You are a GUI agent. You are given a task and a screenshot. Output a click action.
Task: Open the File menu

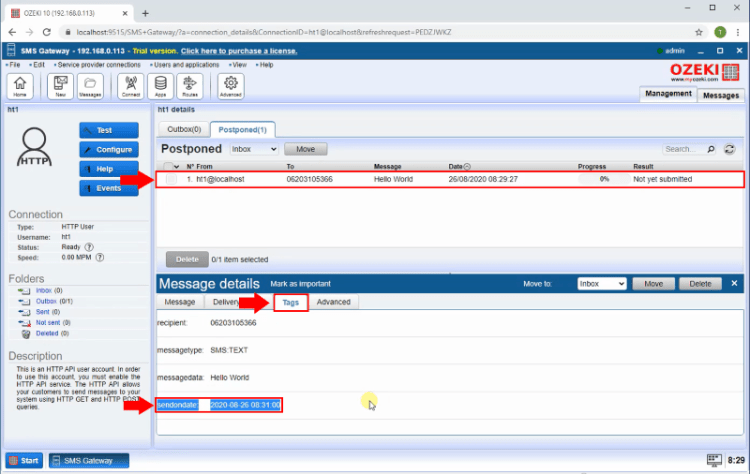tap(14, 65)
